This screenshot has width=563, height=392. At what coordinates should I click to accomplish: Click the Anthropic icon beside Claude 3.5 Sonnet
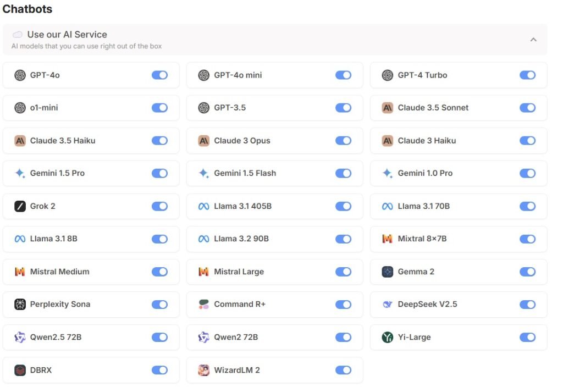tap(388, 108)
